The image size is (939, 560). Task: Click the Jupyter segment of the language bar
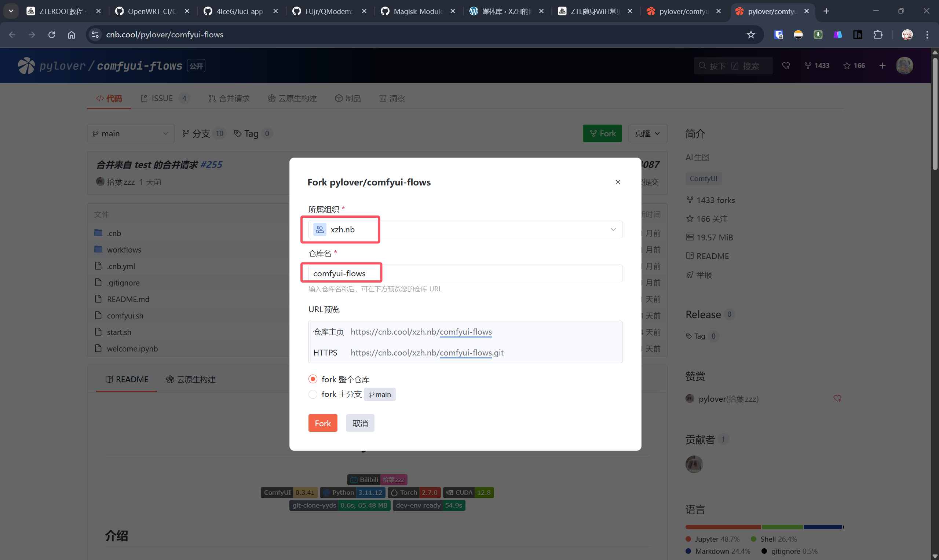tap(723, 527)
